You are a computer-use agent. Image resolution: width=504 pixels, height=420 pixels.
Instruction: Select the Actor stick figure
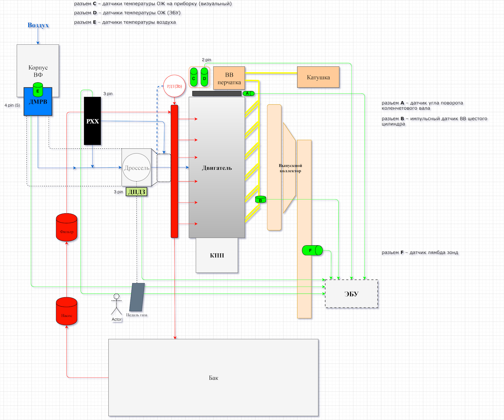117,304
